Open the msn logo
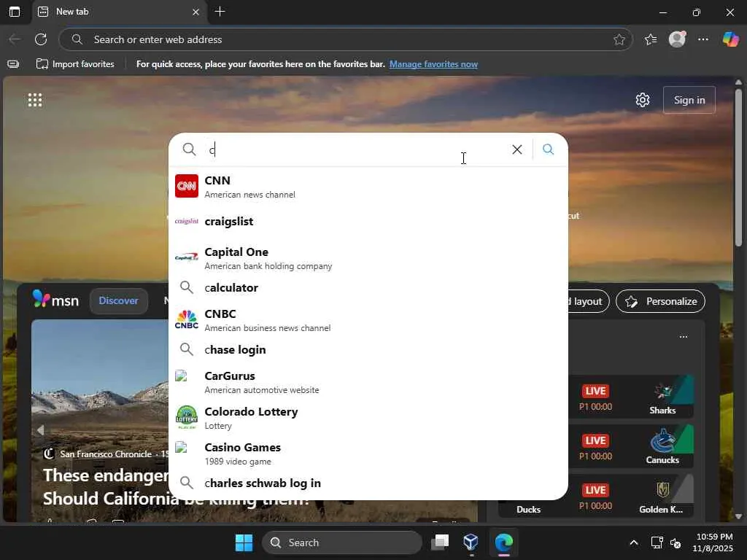Screen dimensions: 747x560 pos(55,300)
